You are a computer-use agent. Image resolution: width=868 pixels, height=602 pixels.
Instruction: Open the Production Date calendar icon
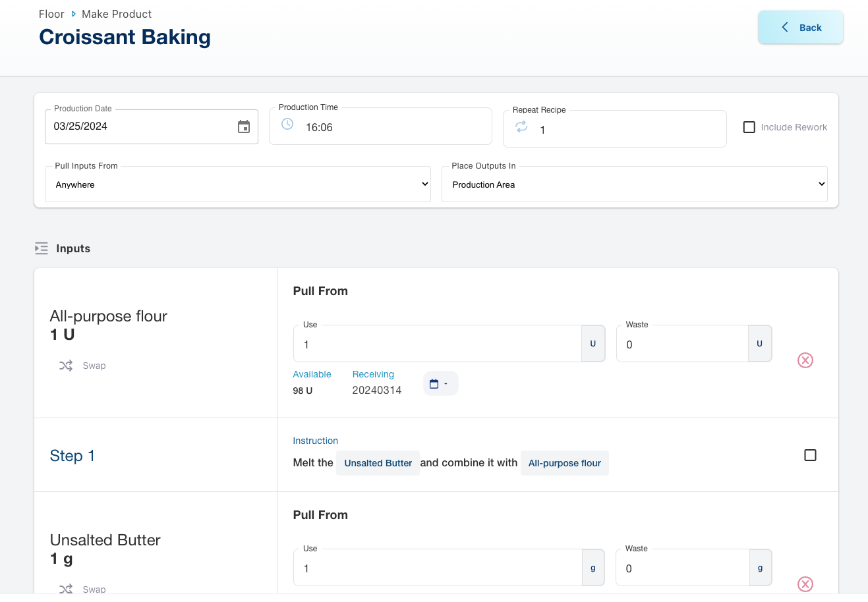pos(244,127)
